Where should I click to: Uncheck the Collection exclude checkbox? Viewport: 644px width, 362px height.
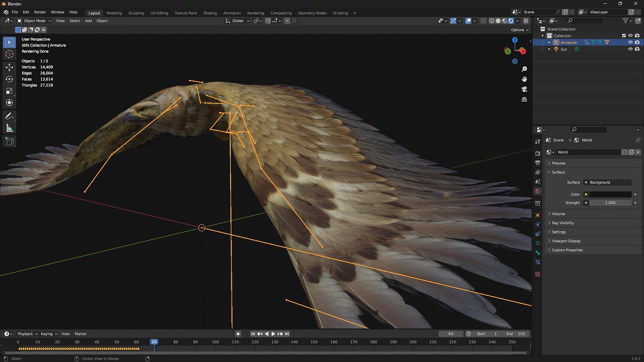coord(624,36)
